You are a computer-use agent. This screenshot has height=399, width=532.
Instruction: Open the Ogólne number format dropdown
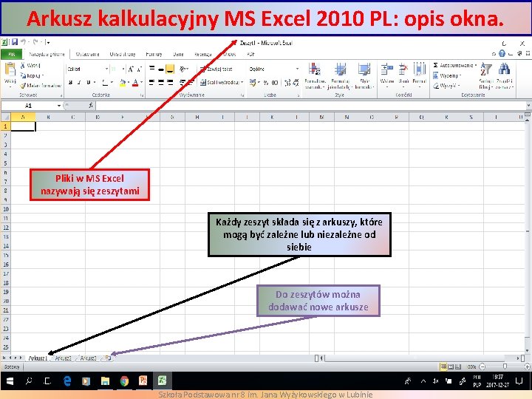coord(297,69)
